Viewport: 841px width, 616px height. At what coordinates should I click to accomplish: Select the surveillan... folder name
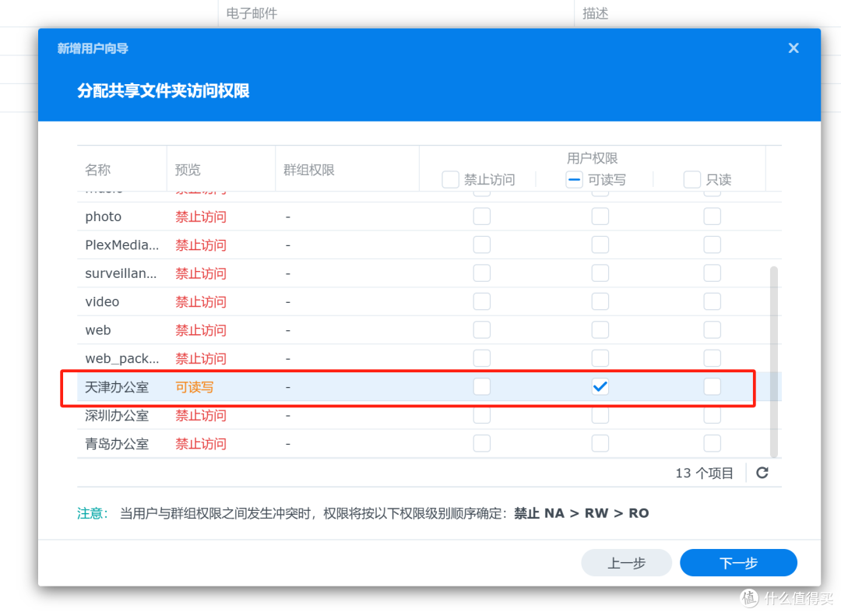point(121,273)
